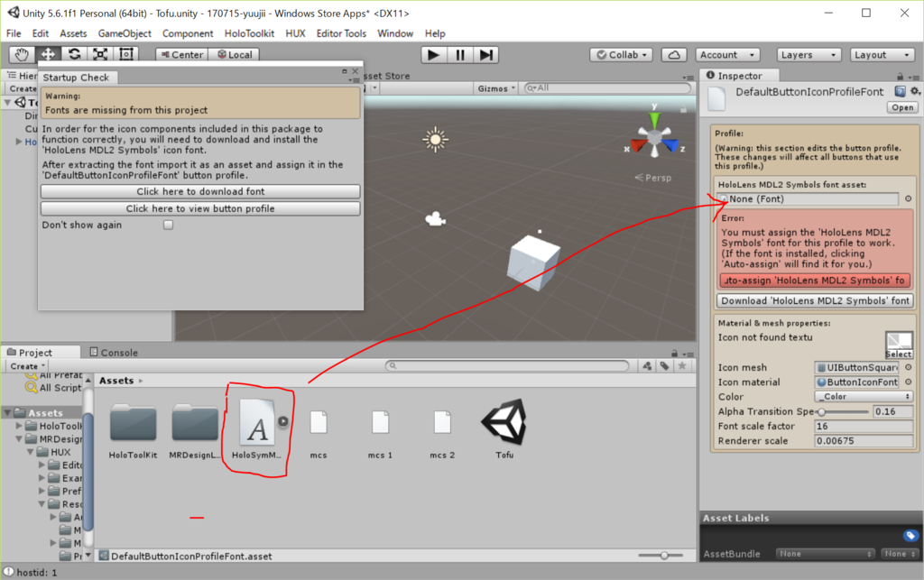Open the AssetBundle None dropdown

[825, 554]
